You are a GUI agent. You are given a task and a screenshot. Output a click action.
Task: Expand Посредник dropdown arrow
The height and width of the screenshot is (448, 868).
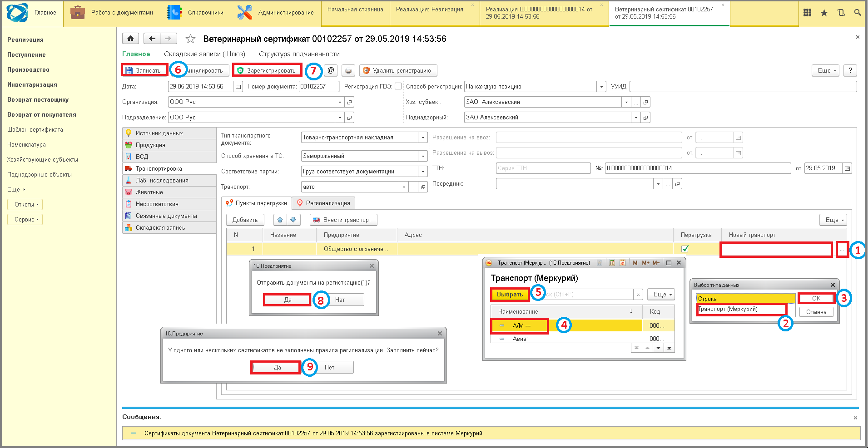point(658,184)
